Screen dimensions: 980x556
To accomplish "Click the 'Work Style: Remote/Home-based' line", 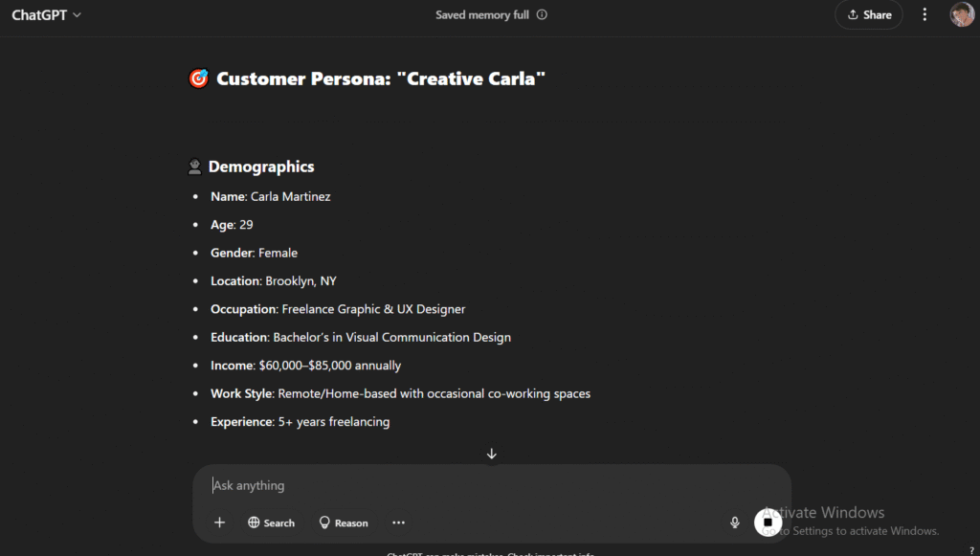I will point(401,393).
